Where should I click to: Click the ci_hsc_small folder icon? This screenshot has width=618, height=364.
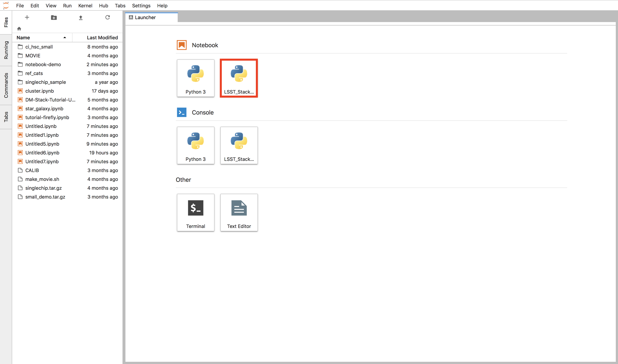coord(20,47)
